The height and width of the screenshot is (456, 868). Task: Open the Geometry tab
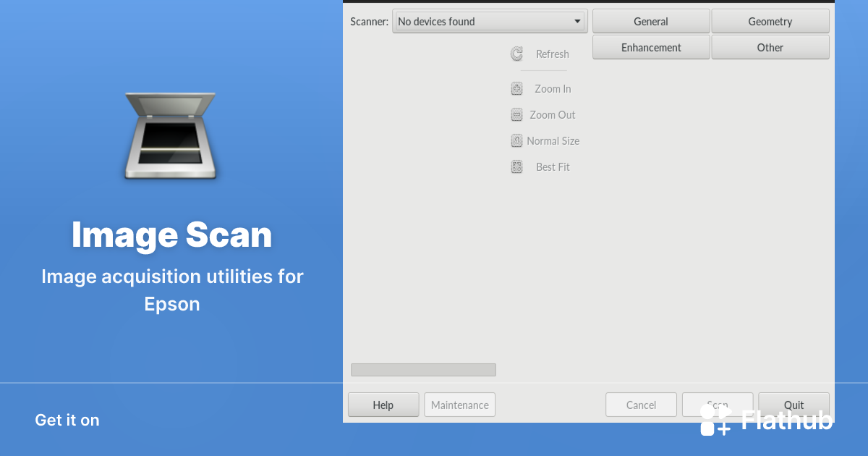[770, 22]
